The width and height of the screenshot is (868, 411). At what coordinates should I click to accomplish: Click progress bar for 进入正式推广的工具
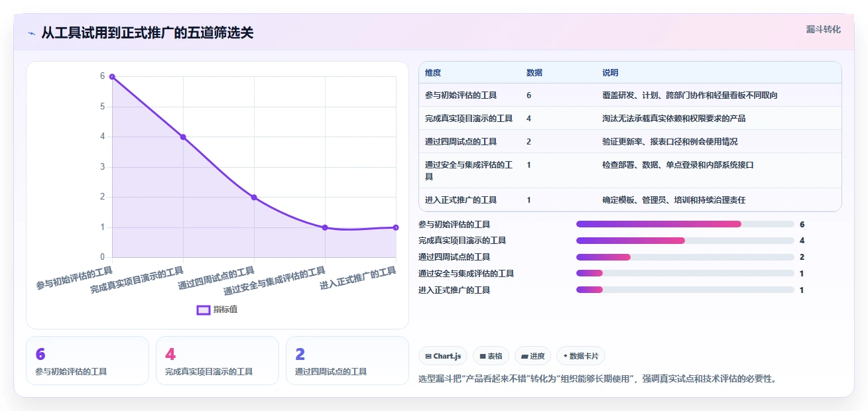point(685,290)
